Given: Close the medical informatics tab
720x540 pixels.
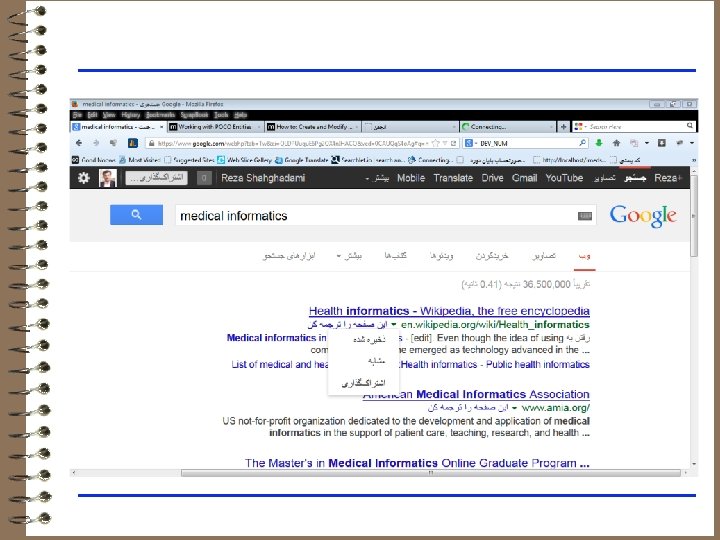Looking at the screenshot, I should [162, 127].
